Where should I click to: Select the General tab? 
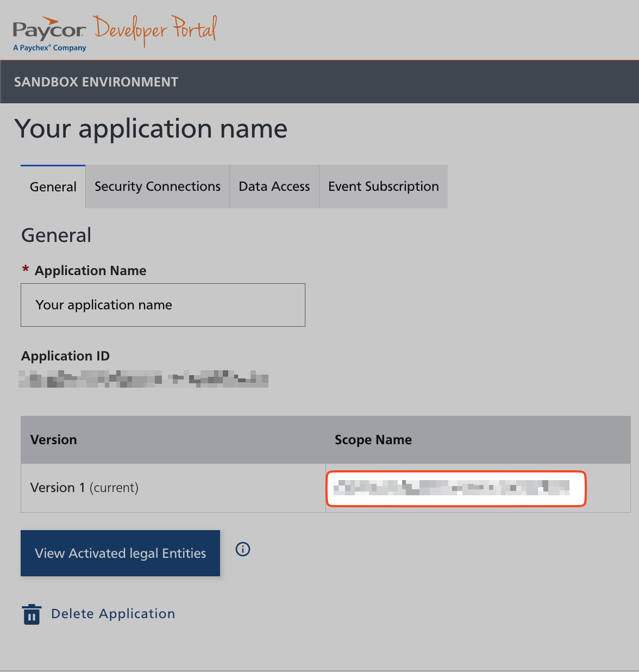pos(53,187)
